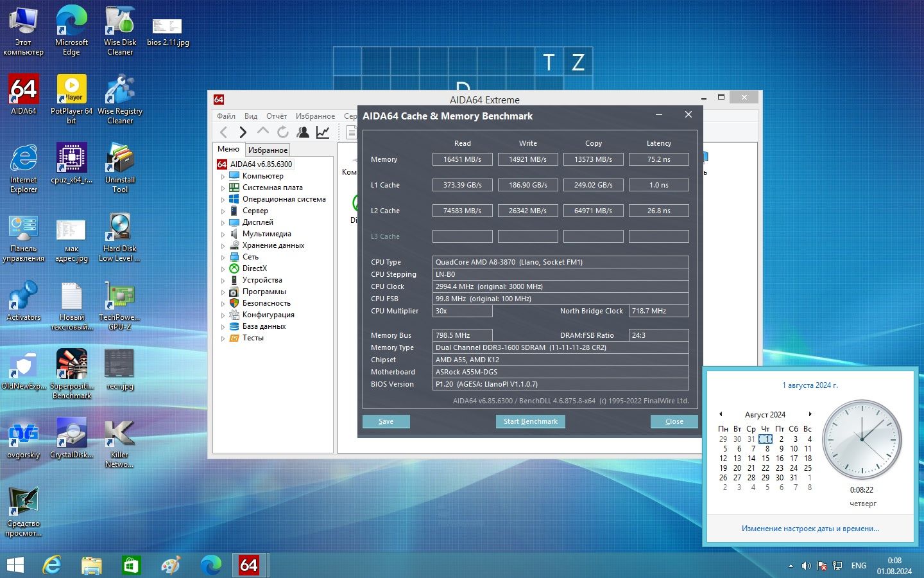Click the Start Benchmark button
This screenshot has width=924, height=578.
coord(531,421)
